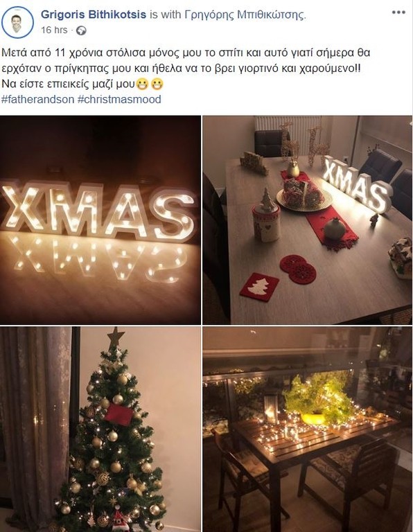Open Grigoris Bithikotsis profile picture avatar
This screenshot has height=532, width=413.
click(17, 22)
